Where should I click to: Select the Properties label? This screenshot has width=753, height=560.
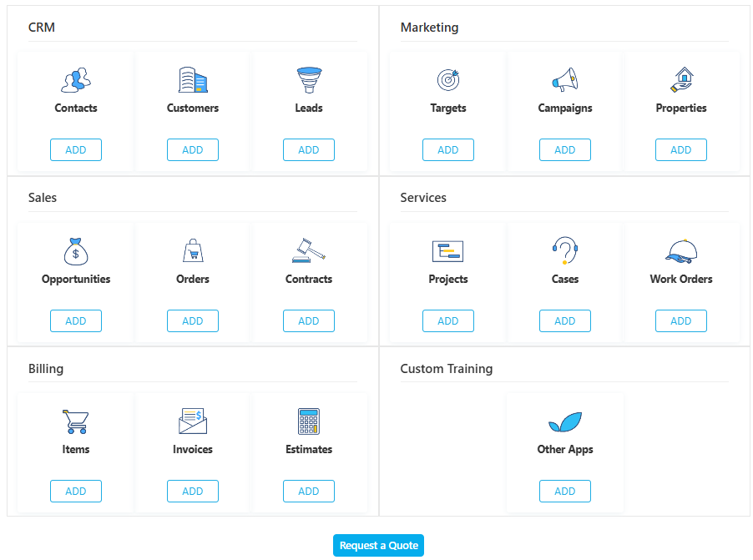click(x=681, y=108)
